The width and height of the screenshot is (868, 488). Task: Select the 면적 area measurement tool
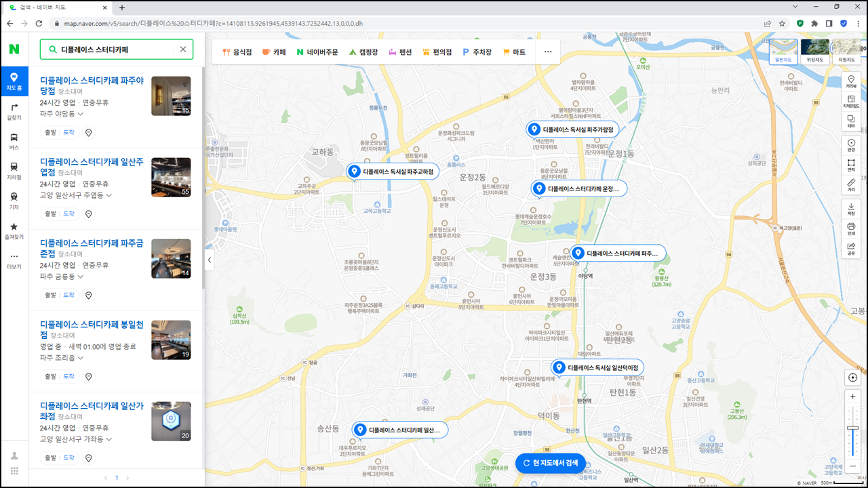pyautogui.click(x=850, y=165)
